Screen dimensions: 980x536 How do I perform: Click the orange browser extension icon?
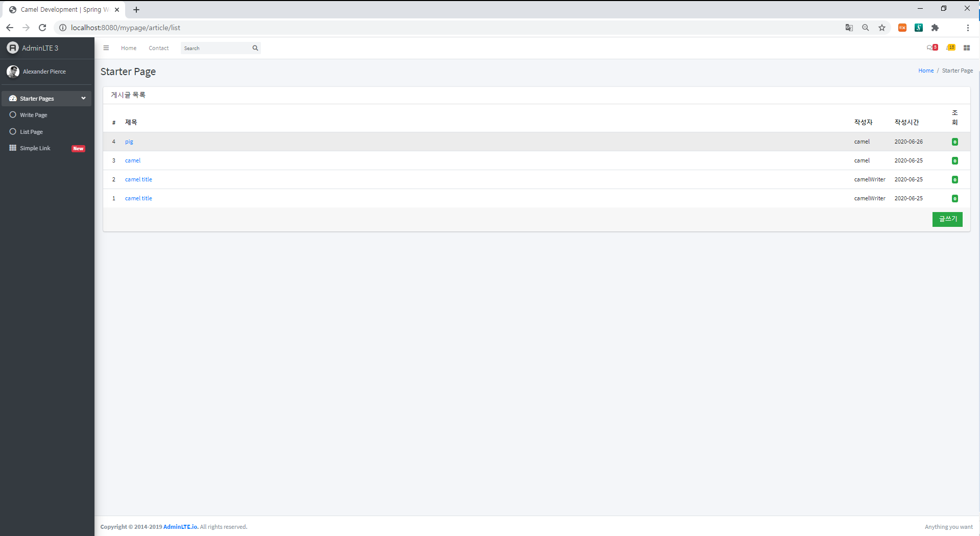902,28
